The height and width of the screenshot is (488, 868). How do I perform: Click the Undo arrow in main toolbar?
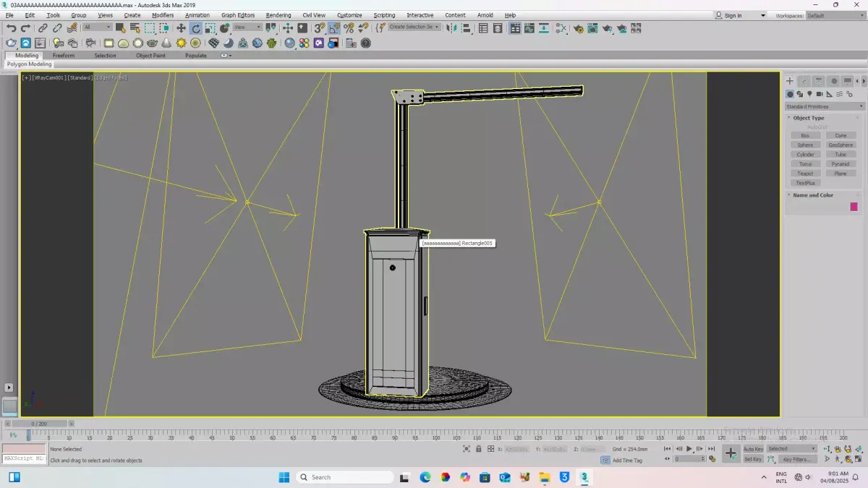pyautogui.click(x=12, y=28)
